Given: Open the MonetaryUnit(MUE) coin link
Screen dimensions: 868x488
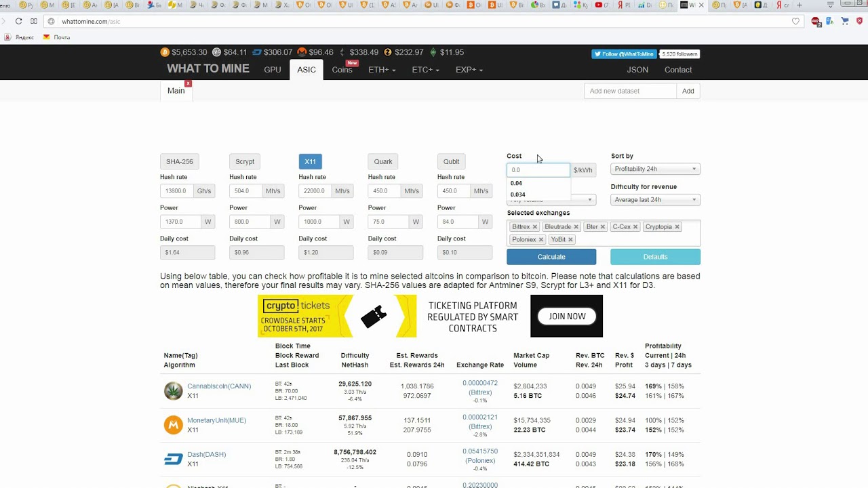Looking at the screenshot, I should click(x=216, y=420).
